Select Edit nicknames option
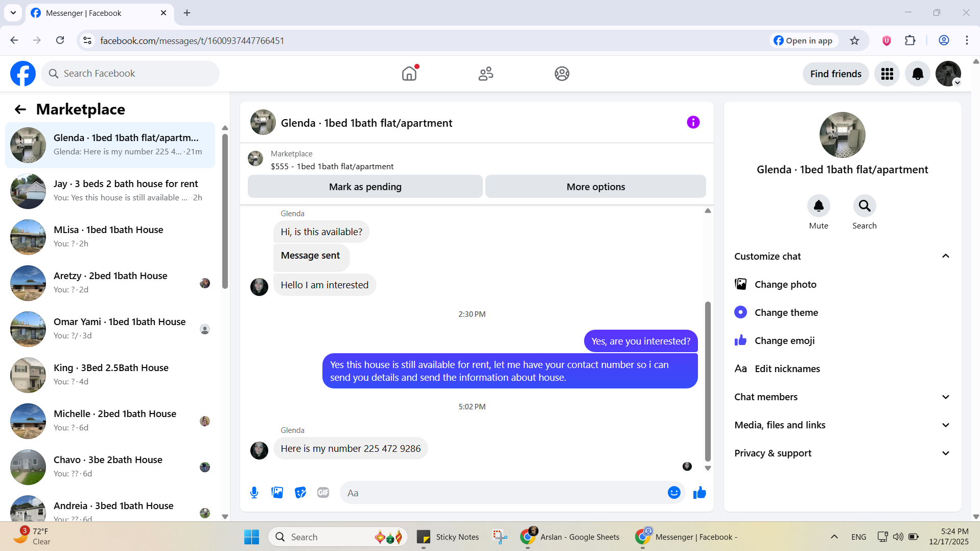The width and height of the screenshot is (980, 551). (x=843, y=369)
